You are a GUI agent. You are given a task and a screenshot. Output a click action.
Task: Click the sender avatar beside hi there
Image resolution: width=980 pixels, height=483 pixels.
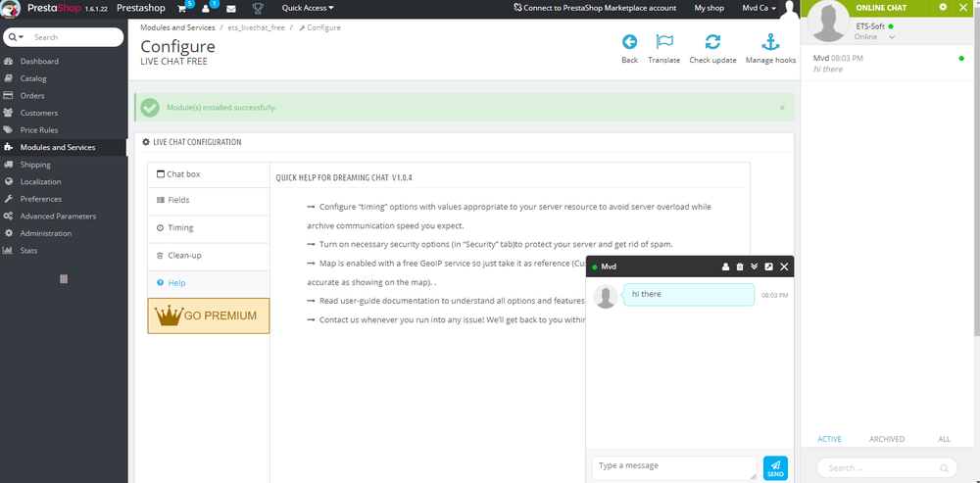[x=606, y=296]
